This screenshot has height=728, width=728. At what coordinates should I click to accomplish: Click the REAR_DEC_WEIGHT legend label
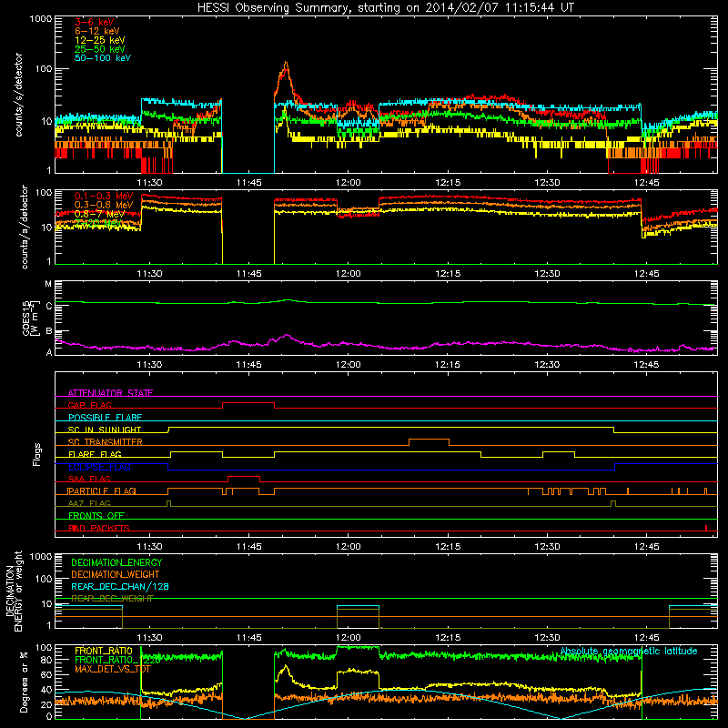112,599
